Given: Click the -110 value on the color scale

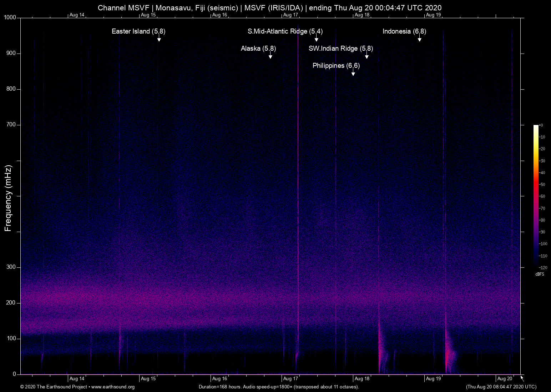Looking at the screenshot, I should click(x=543, y=256).
